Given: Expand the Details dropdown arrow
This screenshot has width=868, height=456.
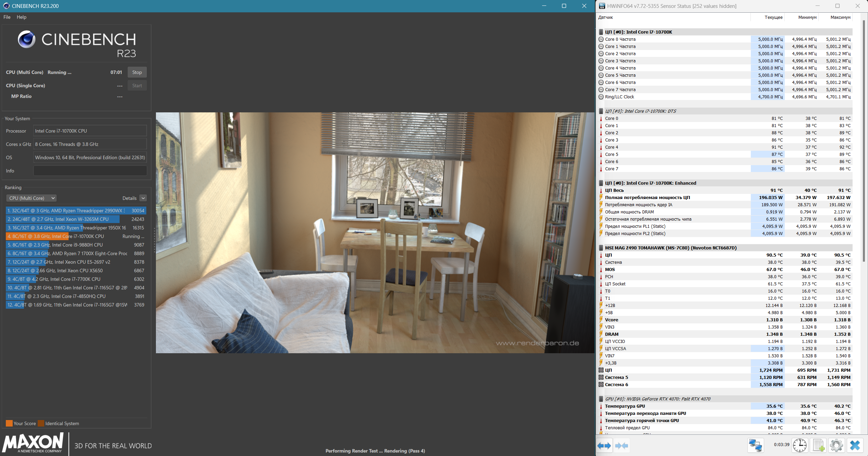Looking at the screenshot, I should [143, 198].
